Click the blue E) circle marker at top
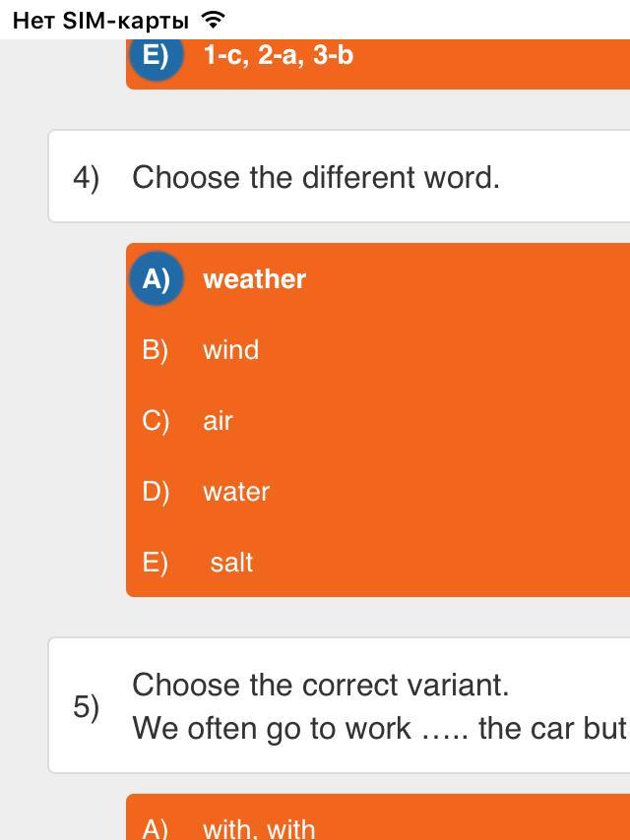Viewport: 630px width, 840px height. coord(156,55)
